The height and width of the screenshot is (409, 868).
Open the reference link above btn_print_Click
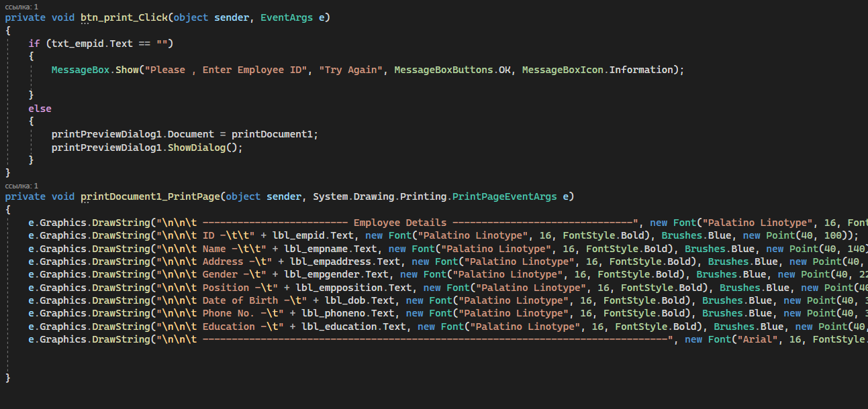(21, 6)
